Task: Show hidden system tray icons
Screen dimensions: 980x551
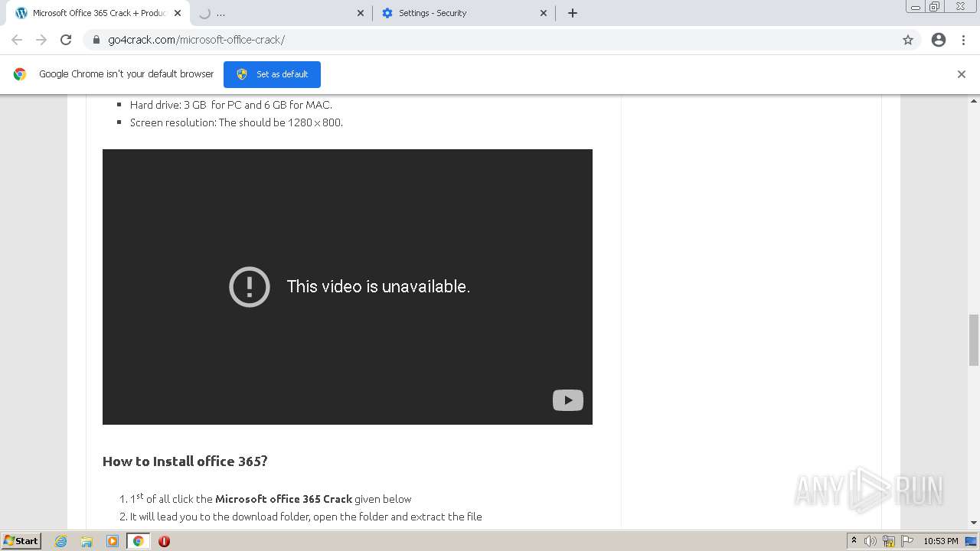Action: (x=854, y=541)
